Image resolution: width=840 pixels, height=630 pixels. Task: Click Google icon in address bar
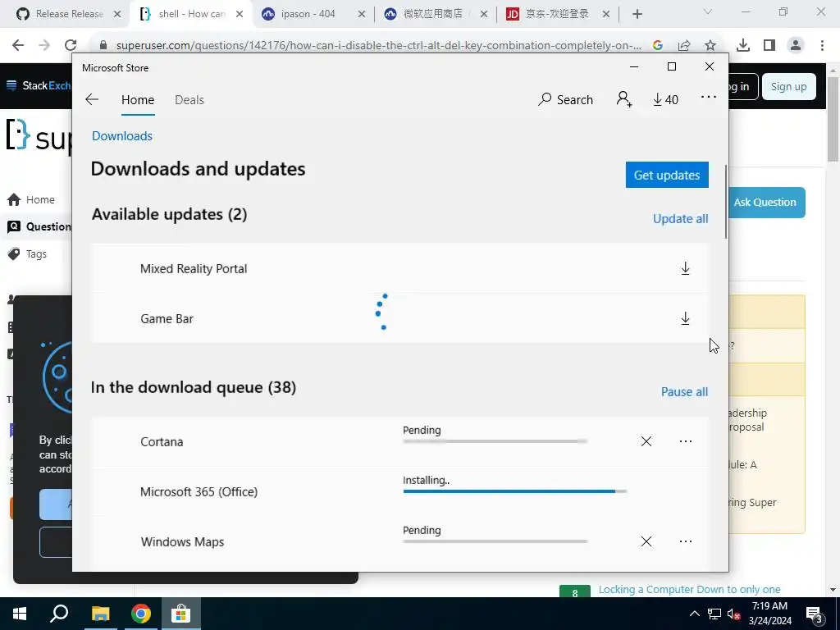point(658,45)
